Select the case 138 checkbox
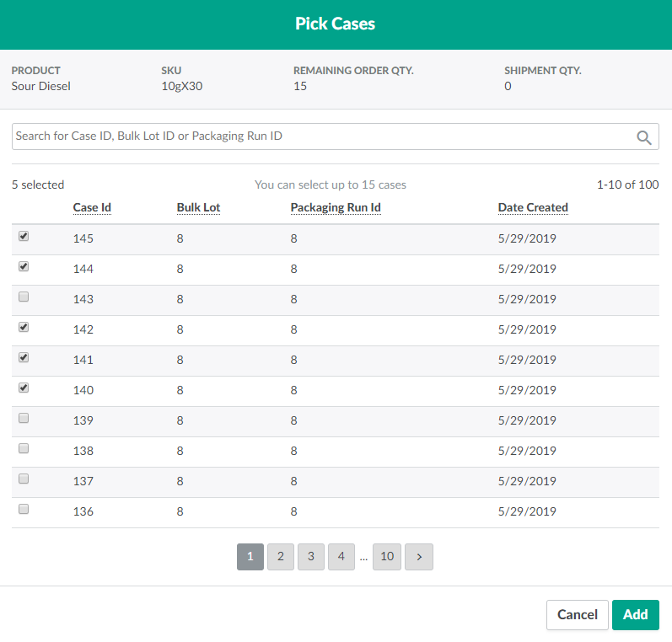The height and width of the screenshot is (642, 672). coord(24,449)
